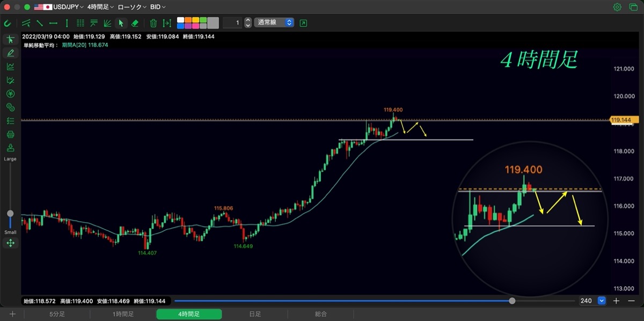
Task: Select the orange color swatch
Action: point(188,20)
